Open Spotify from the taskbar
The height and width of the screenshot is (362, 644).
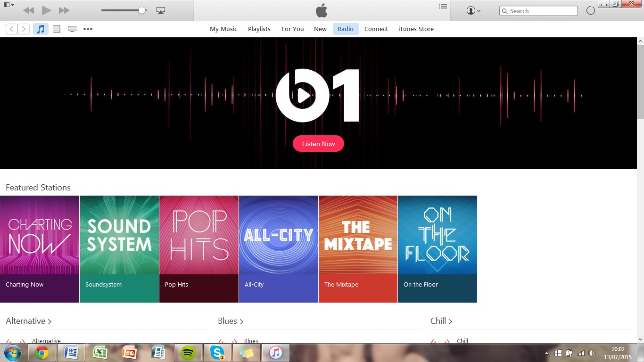[188, 353]
